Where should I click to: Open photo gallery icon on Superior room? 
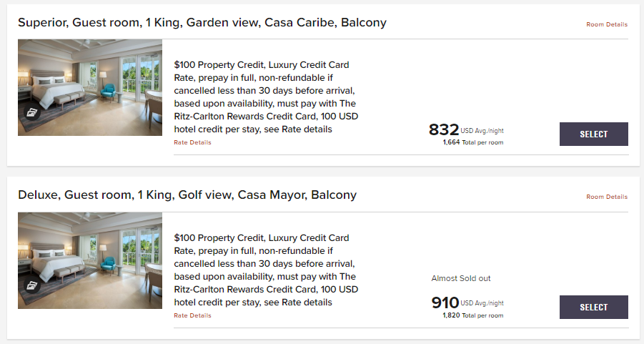click(32, 112)
